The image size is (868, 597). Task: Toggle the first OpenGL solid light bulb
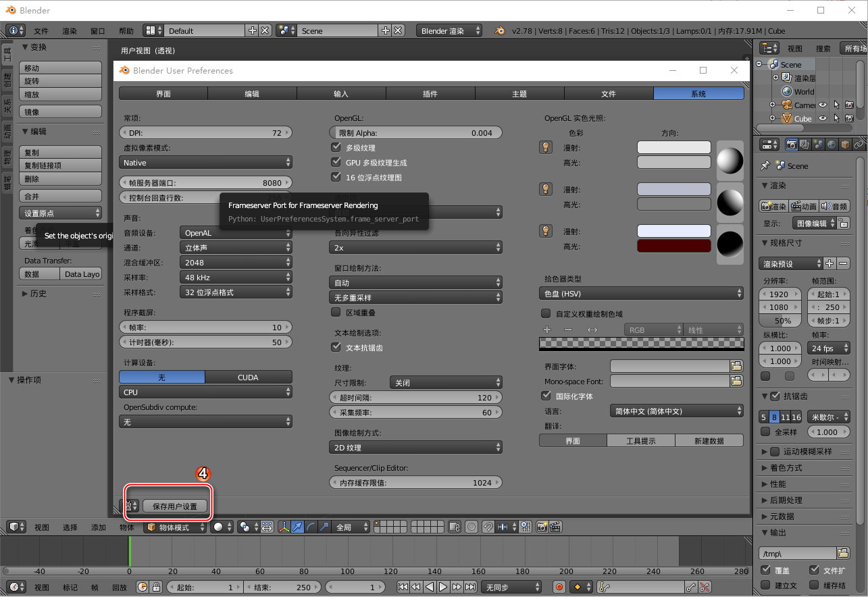546,147
